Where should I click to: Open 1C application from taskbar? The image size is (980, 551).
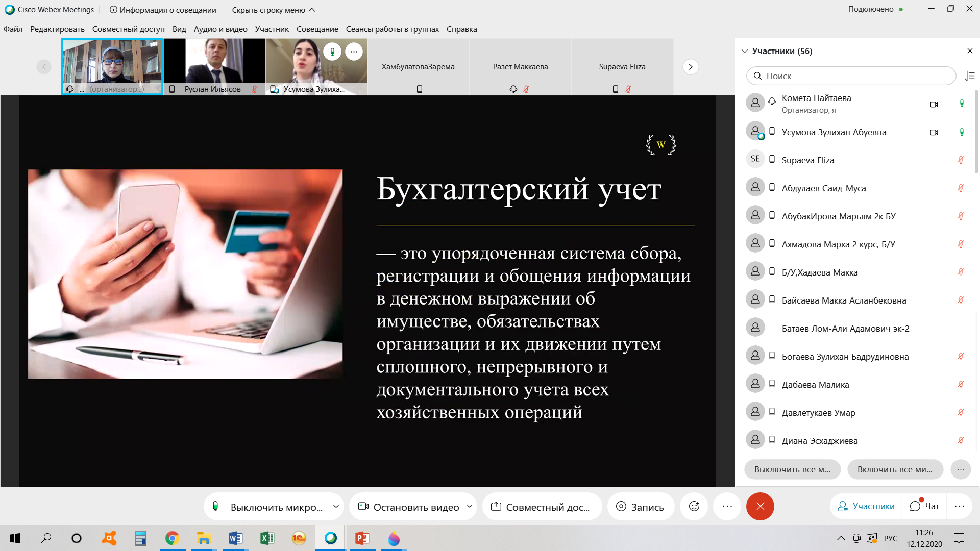point(299,538)
